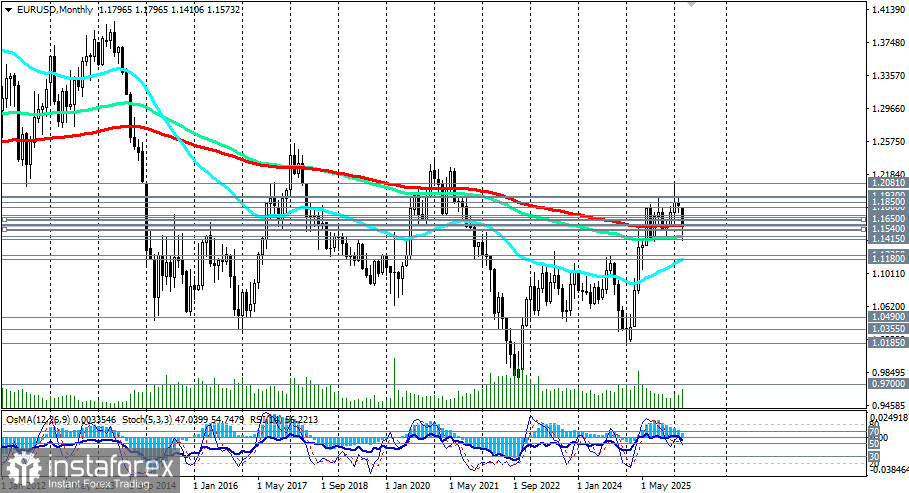Click the 1 Jan 2024 date label
Viewport: 909px width, 493px height.
(600, 486)
